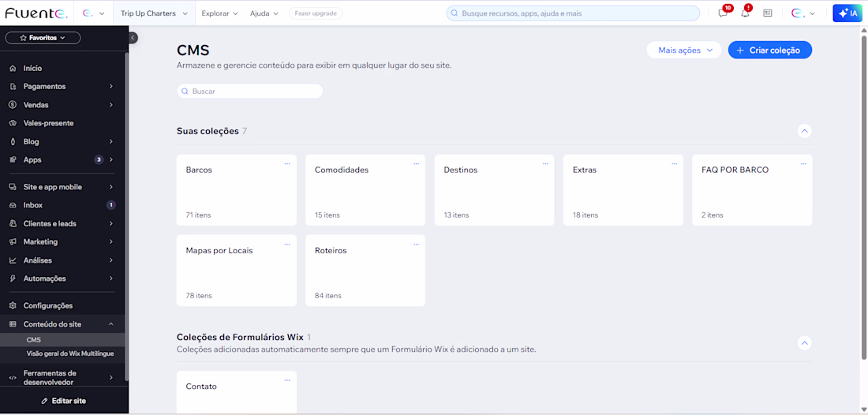Collapse the Suas coleções section
The width and height of the screenshot is (868, 415).
tap(805, 131)
